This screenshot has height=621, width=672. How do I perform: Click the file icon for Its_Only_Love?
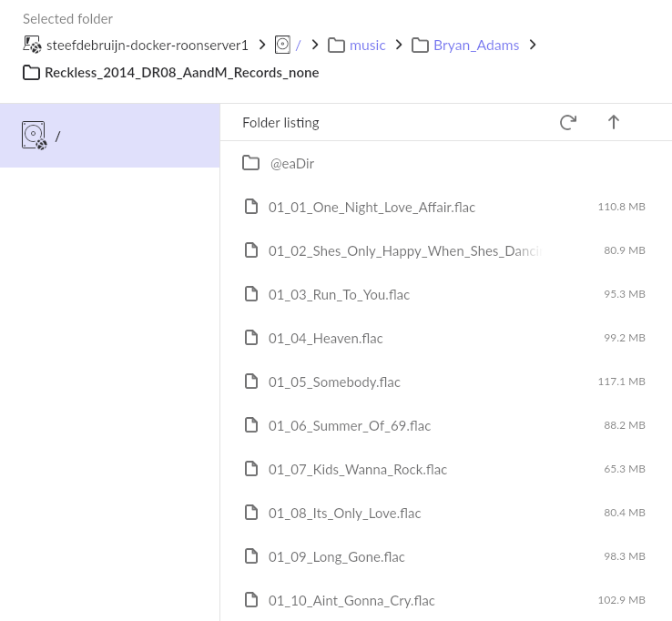click(x=251, y=512)
